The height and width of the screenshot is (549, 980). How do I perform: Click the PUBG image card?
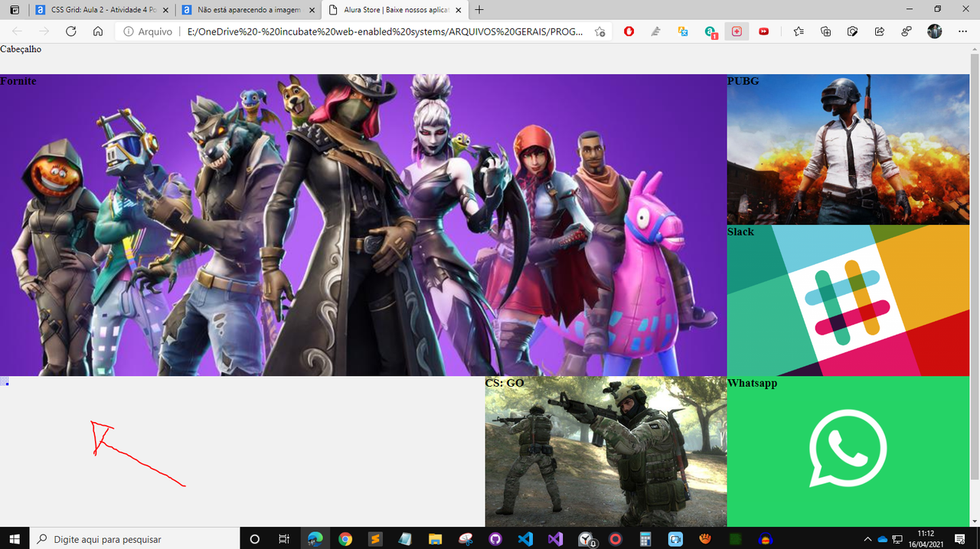pos(848,149)
